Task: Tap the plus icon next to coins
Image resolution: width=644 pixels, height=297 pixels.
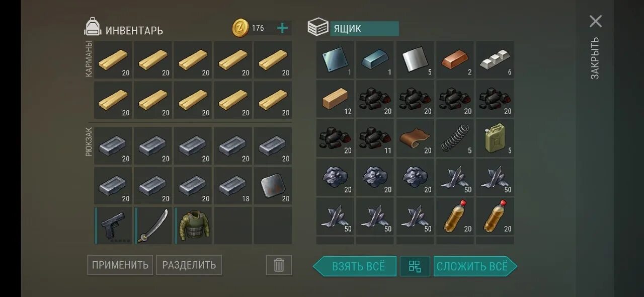Action: [283, 28]
